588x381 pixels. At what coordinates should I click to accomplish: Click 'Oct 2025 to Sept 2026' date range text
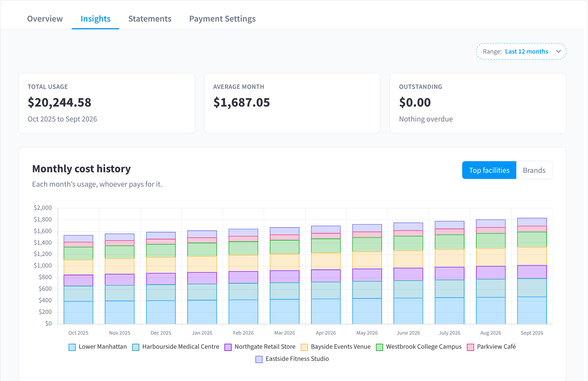[62, 119]
